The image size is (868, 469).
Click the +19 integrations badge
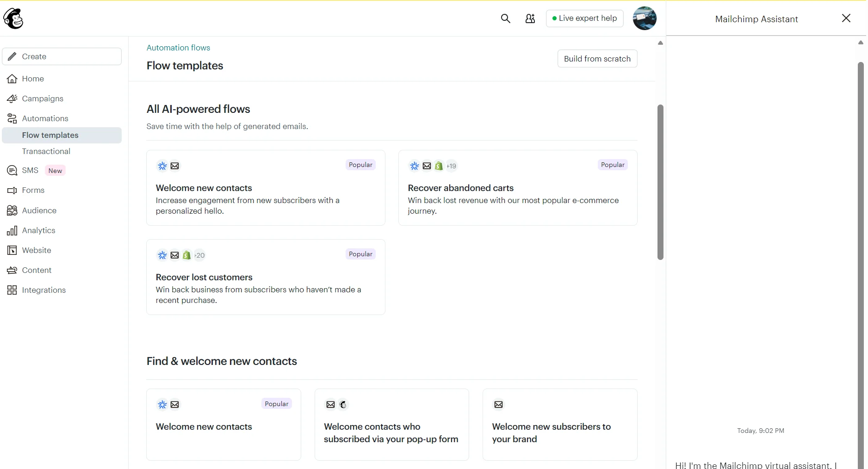pos(452,166)
